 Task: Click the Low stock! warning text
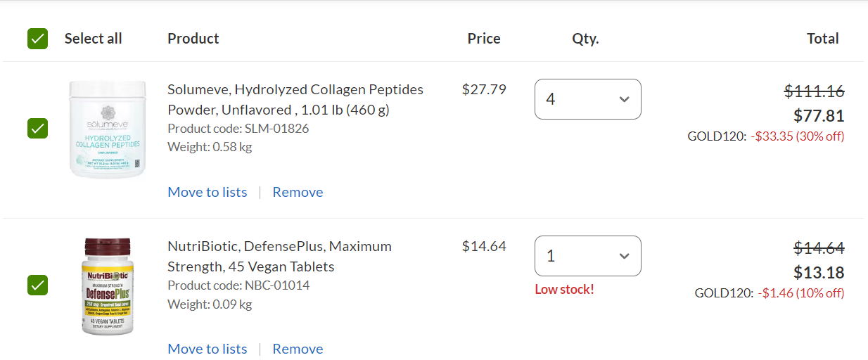(564, 289)
